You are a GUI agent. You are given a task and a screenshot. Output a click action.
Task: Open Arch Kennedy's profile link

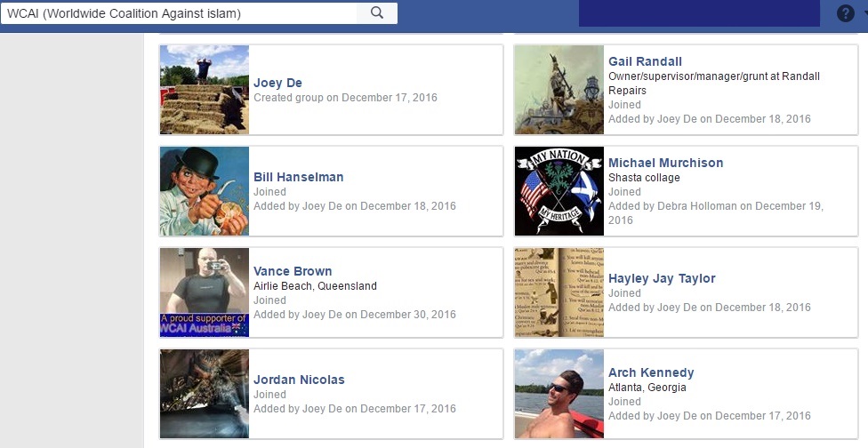click(651, 372)
